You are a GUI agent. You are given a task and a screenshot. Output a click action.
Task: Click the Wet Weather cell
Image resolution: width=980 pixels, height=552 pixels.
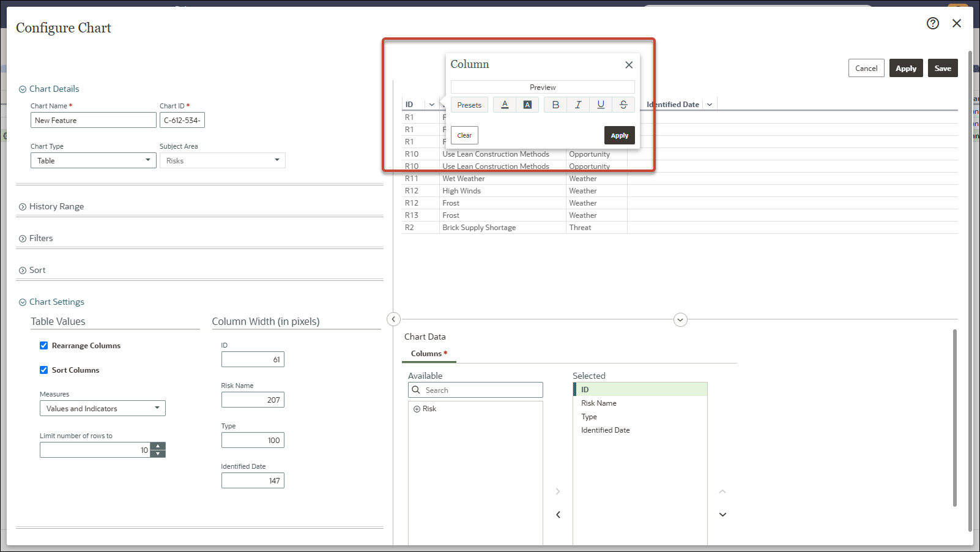[502, 179]
